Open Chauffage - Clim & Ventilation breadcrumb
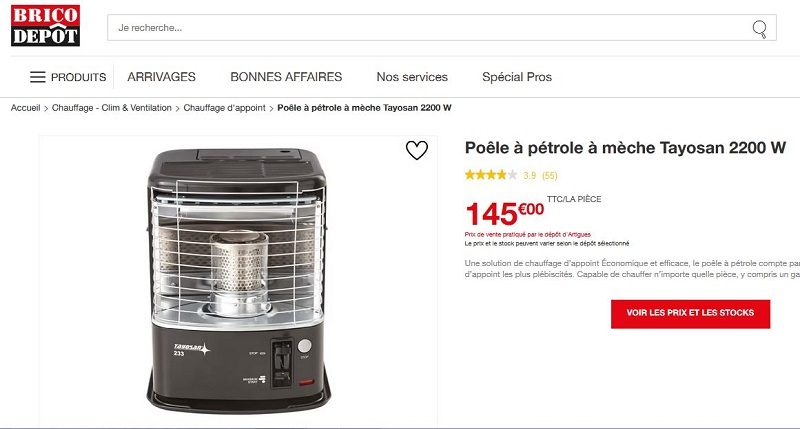Viewport: 800px width, 429px height. (x=112, y=108)
